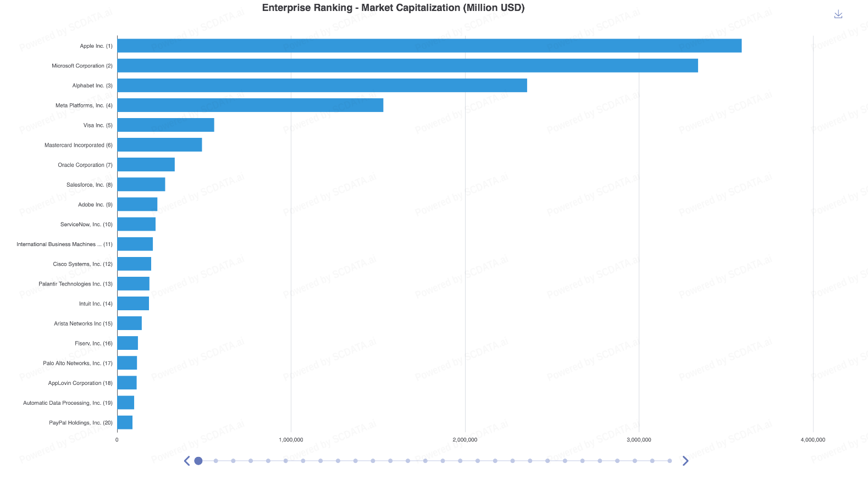This screenshot has height=486, width=868.
Task: Click the PayPal Holdings bar
Action: click(125, 422)
